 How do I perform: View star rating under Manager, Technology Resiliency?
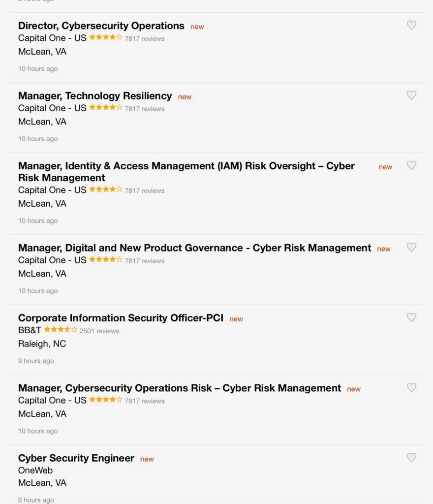point(106,107)
